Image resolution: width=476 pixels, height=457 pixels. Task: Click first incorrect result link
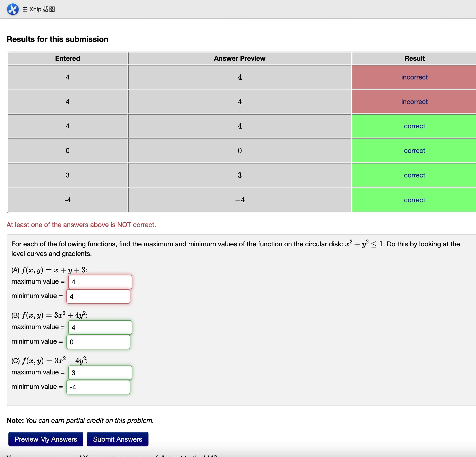coord(414,77)
